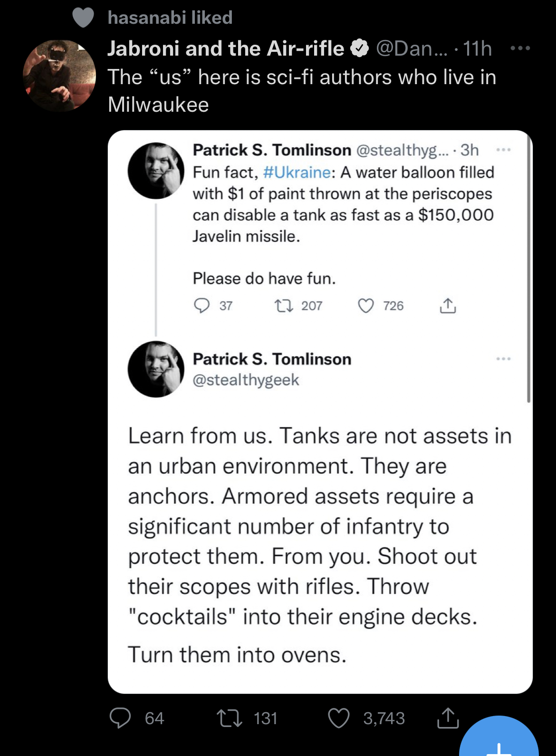Open options menu on first Tomlinson tweet
The image size is (556, 756).
503,150
